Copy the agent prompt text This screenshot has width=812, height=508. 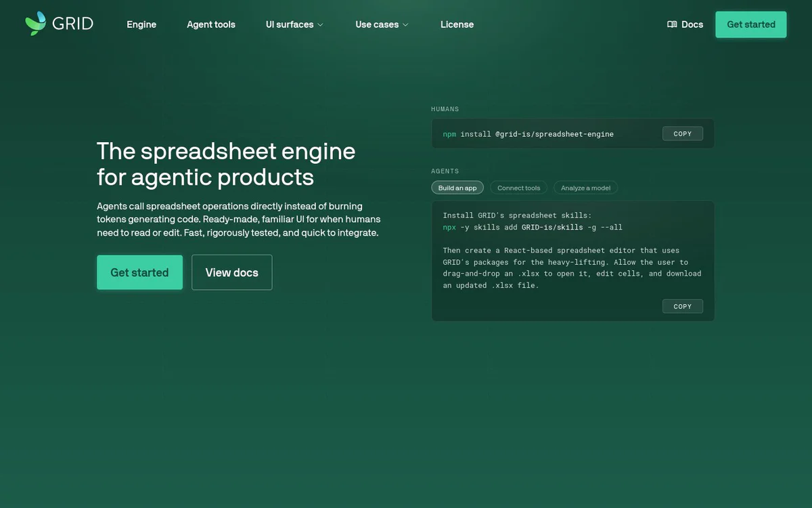pyautogui.click(x=683, y=306)
